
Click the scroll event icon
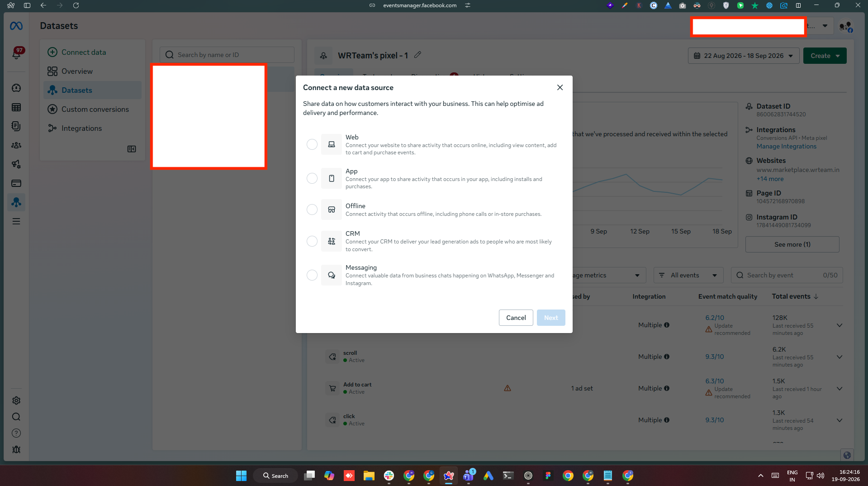332,357
